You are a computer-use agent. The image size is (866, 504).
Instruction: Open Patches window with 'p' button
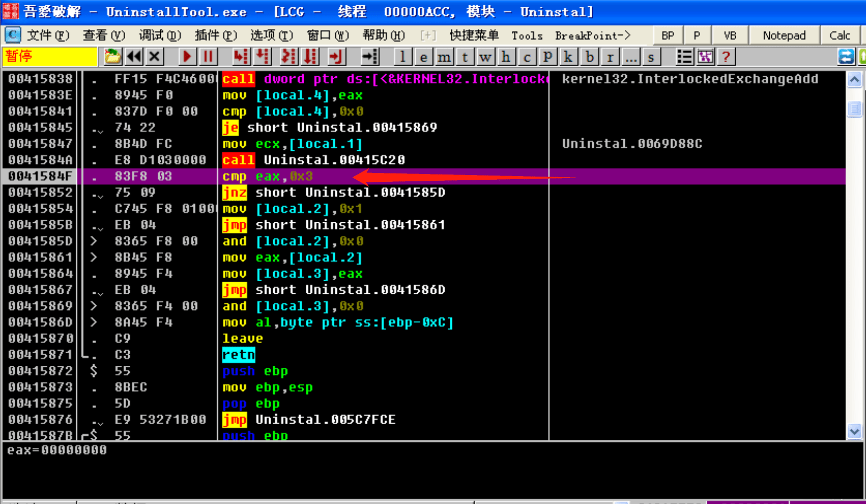pos(548,56)
